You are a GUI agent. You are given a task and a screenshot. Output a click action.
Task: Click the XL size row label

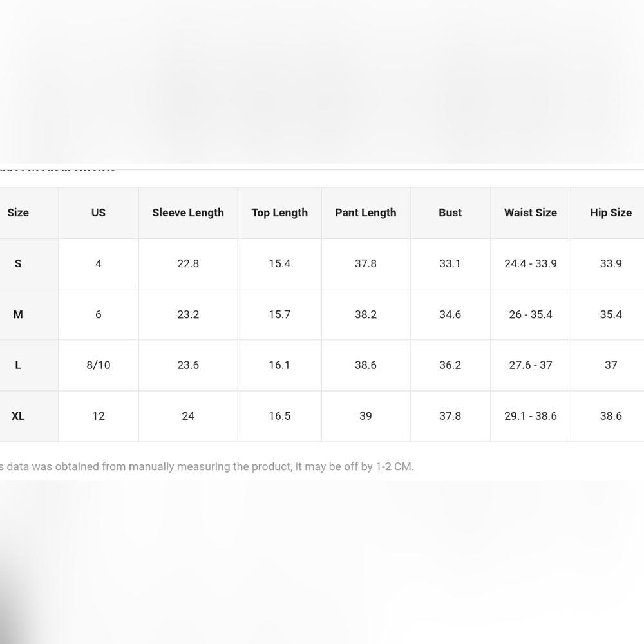[18, 416]
